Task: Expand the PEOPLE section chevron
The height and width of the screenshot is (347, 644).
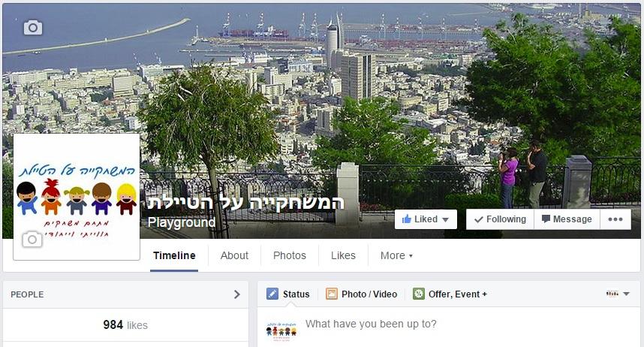Action: tap(237, 294)
